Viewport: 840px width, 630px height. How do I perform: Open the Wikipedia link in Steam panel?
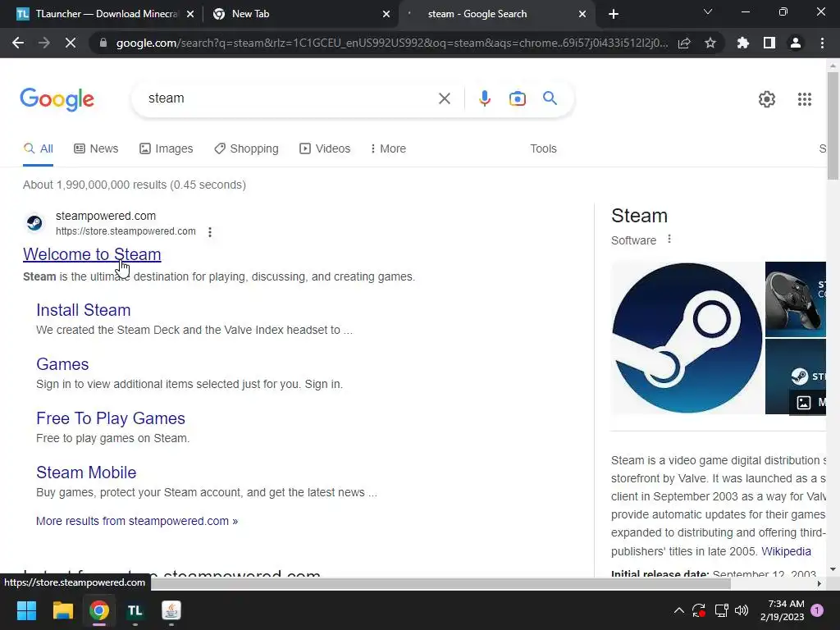pos(786,551)
